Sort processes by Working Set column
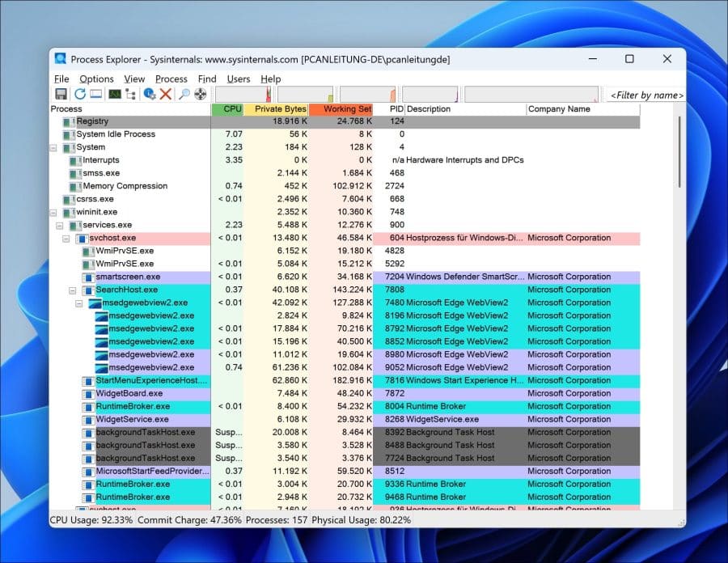The image size is (728, 563). pos(341,108)
